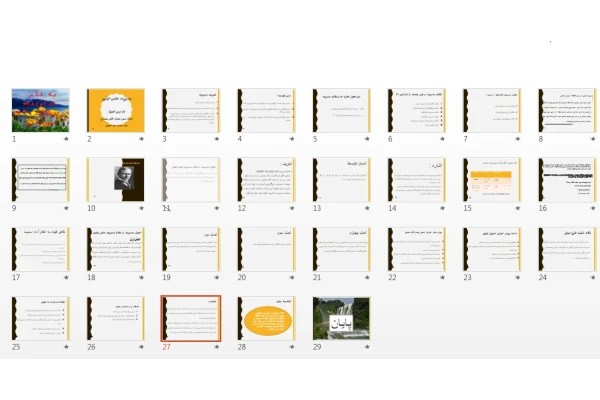Click the transition star under slide 16
600x400 pixels.
tap(593, 208)
